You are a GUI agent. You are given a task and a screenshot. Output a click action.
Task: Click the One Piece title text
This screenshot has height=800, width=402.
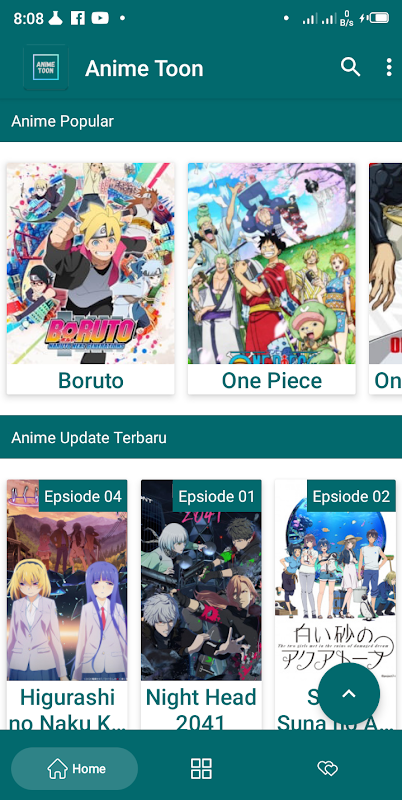[x=271, y=381]
